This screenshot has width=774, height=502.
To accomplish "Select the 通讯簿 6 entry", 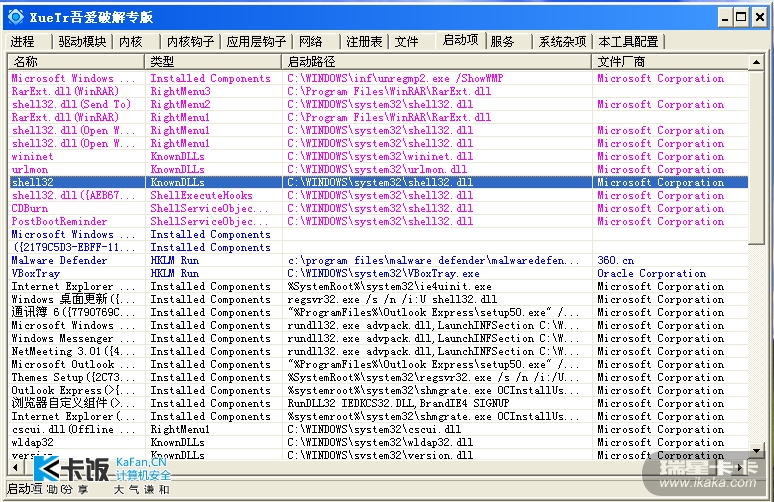I will pyautogui.click(x=378, y=312).
